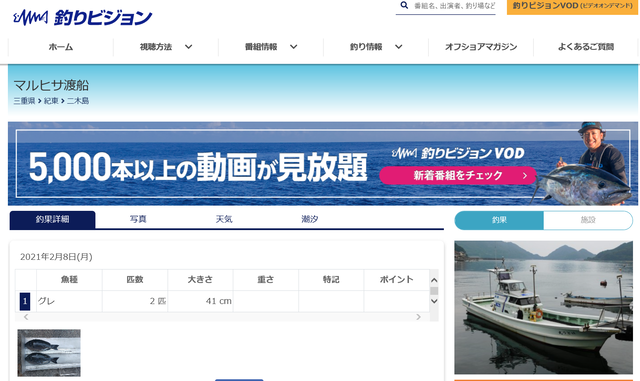The width and height of the screenshot is (640, 381).
Task: Click 魚種 column header
Action: tap(69, 280)
